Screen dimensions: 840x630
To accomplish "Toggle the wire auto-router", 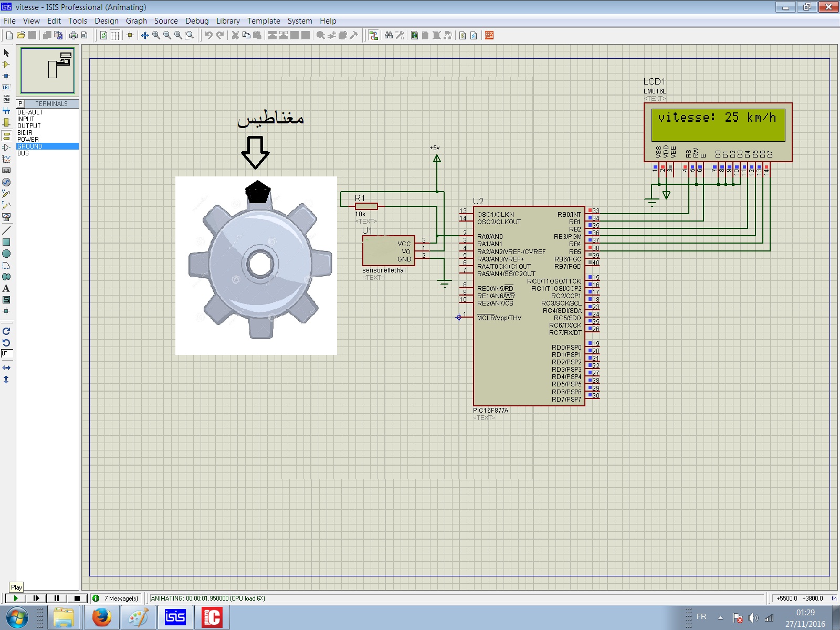I will pos(373,36).
